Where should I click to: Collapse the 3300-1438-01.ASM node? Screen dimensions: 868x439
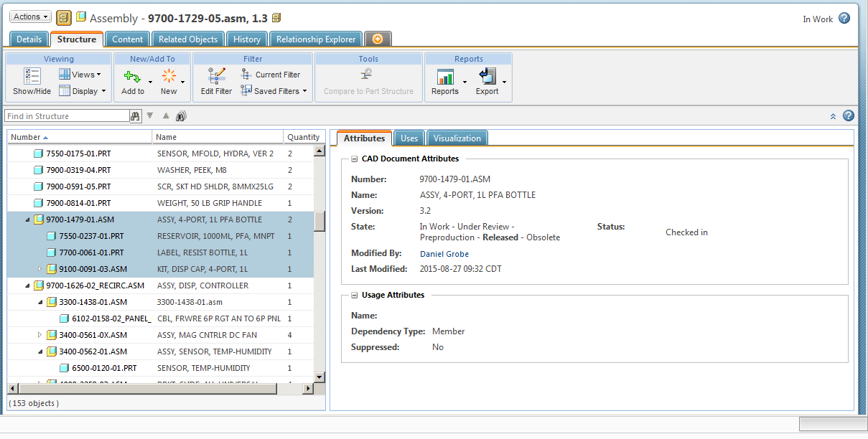click(40, 302)
